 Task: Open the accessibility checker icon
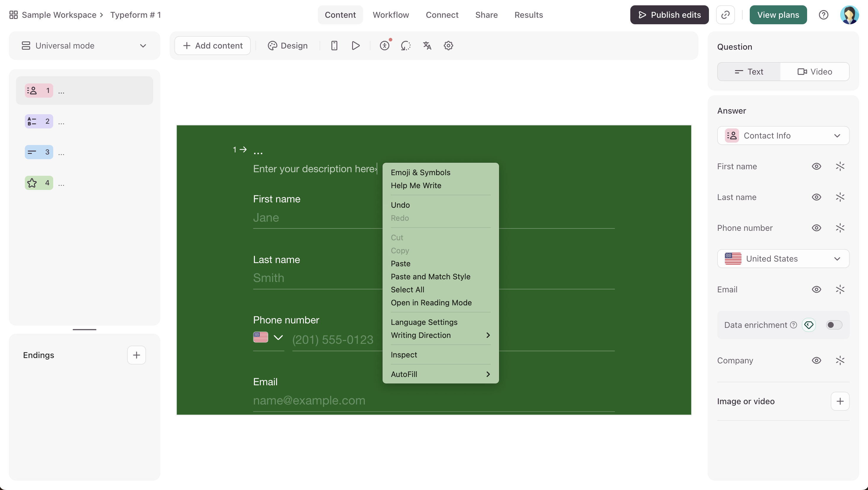click(x=384, y=46)
